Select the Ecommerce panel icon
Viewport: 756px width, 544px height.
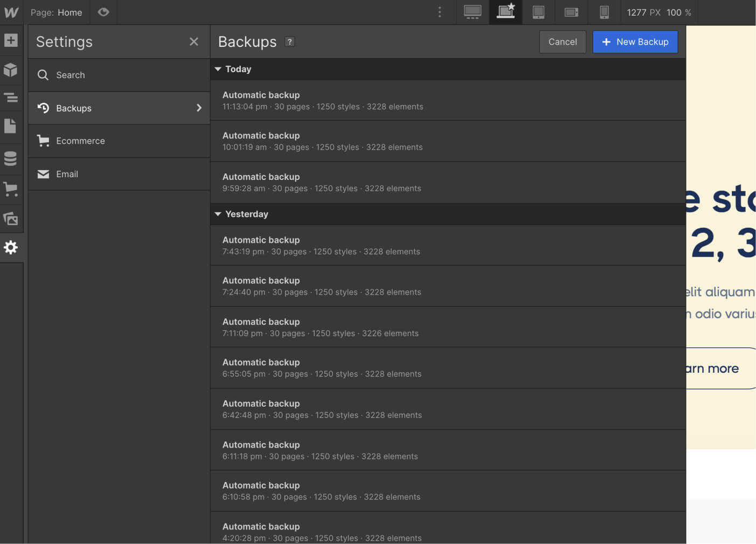11,189
